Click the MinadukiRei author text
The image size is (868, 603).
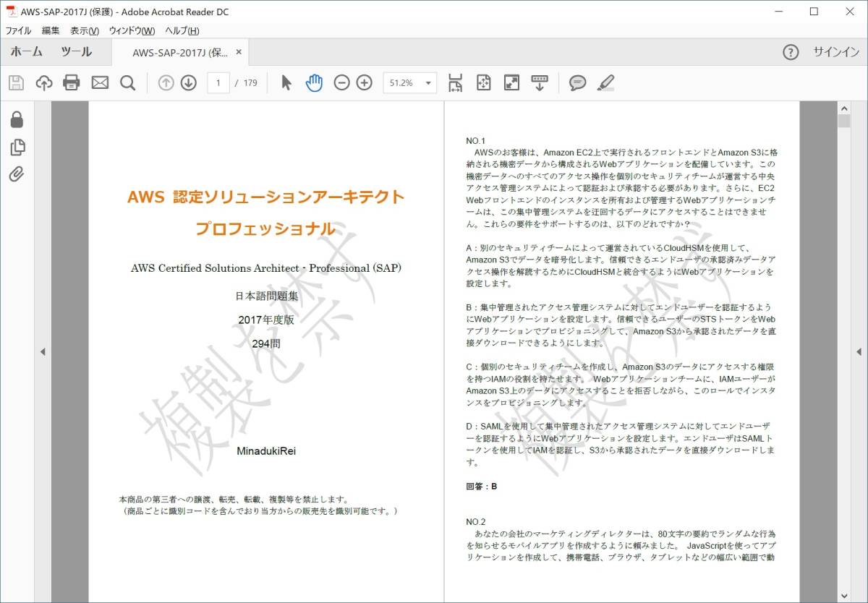click(x=266, y=451)
